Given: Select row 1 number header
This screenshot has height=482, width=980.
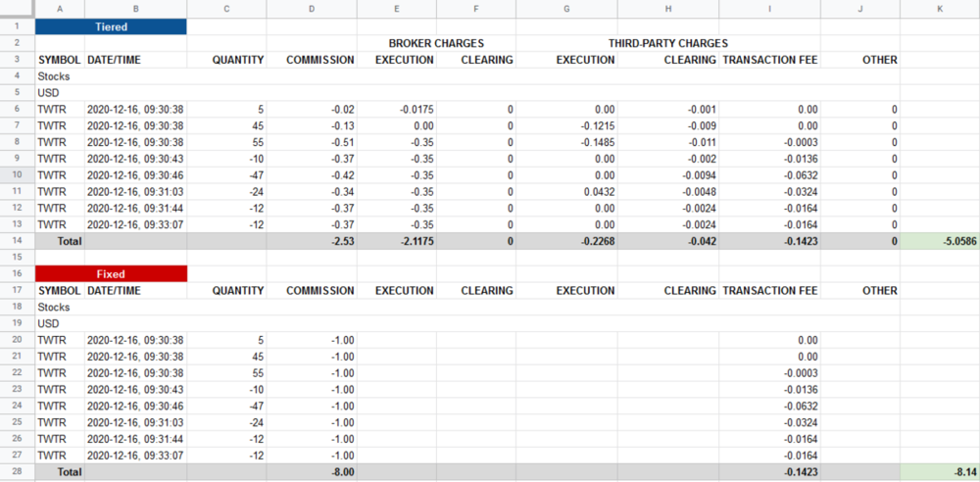Looking at the screenshot, I should point(17,26).
